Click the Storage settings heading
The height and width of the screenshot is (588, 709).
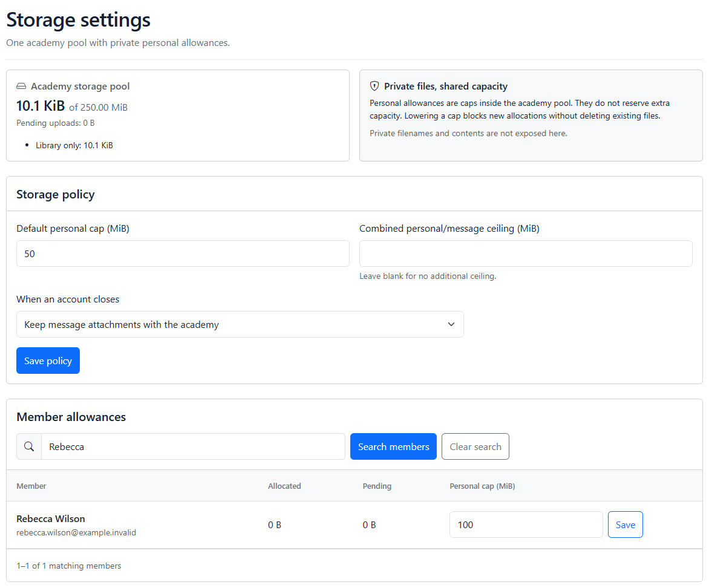pos(78,20)
